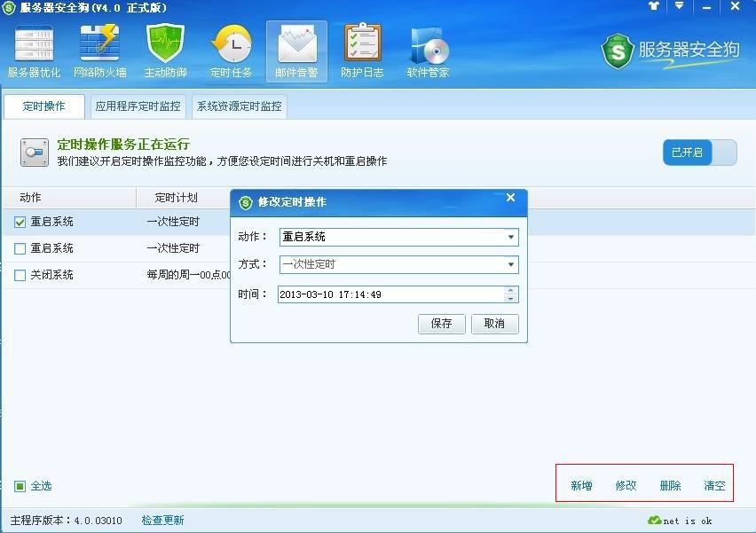Increase the time with the stepper arrow
Viewport: 756px width, 533px height.
(x=512, y=290)
